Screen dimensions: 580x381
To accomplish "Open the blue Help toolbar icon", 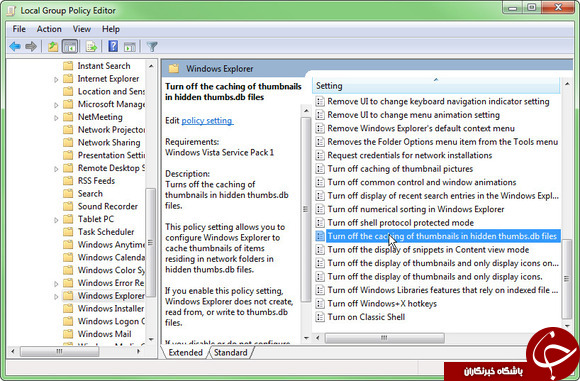I will [x=113, y=46].
